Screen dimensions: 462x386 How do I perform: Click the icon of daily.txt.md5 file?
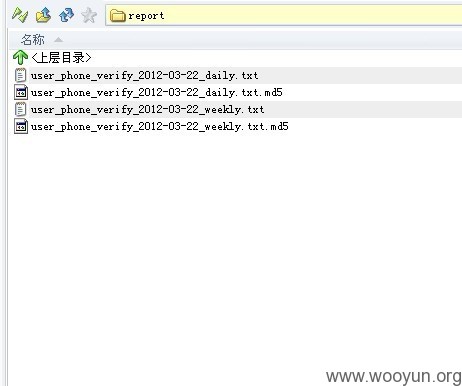point(21,92)
